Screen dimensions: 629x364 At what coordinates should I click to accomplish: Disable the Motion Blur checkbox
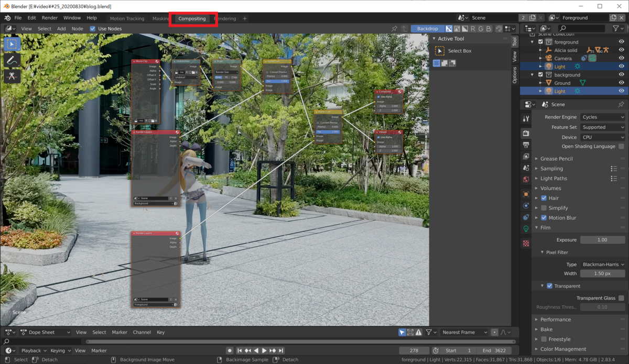(x=544, y=218)
